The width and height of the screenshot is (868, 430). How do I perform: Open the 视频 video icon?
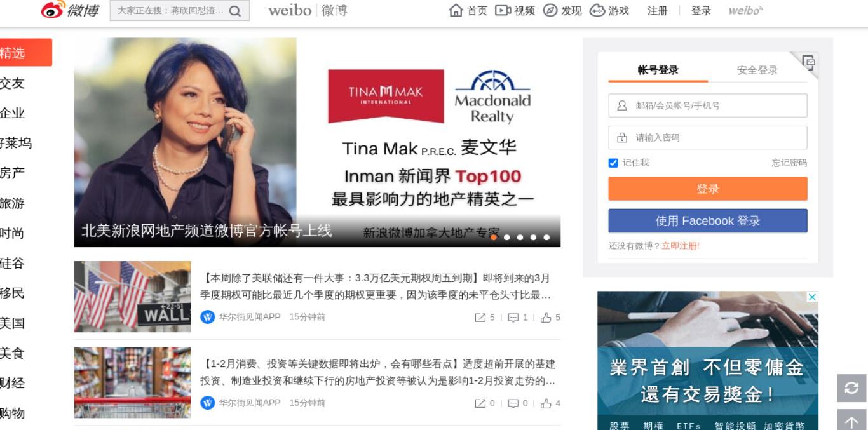pos(503,11)
